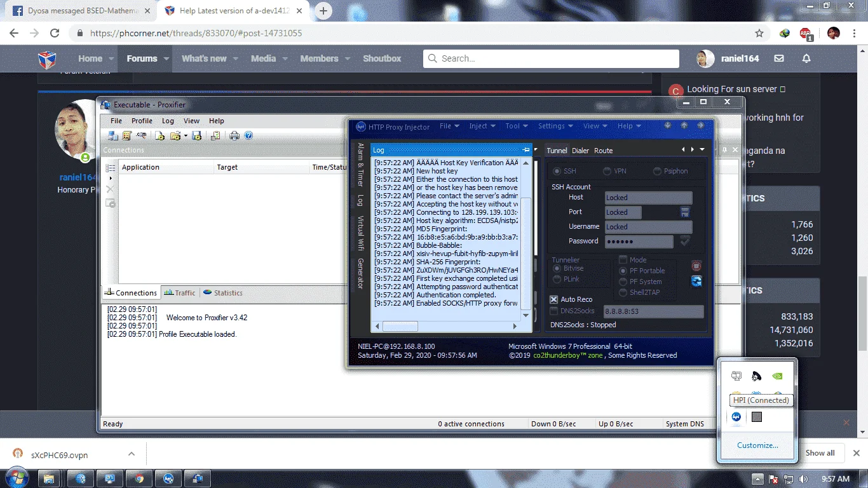Click the HPI tray icon in the notification popup
The image size is (868, 488).
pyautogui.click(x=736, y=417)
